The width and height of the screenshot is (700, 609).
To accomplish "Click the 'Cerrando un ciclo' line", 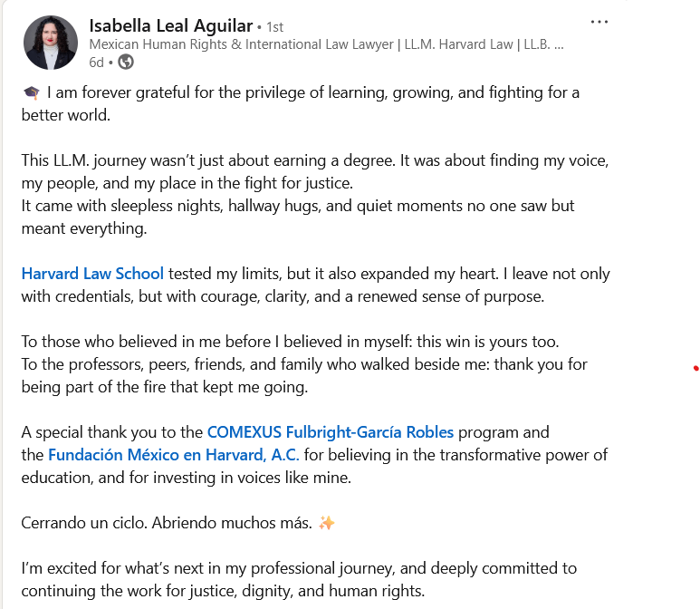I will 168,524.
